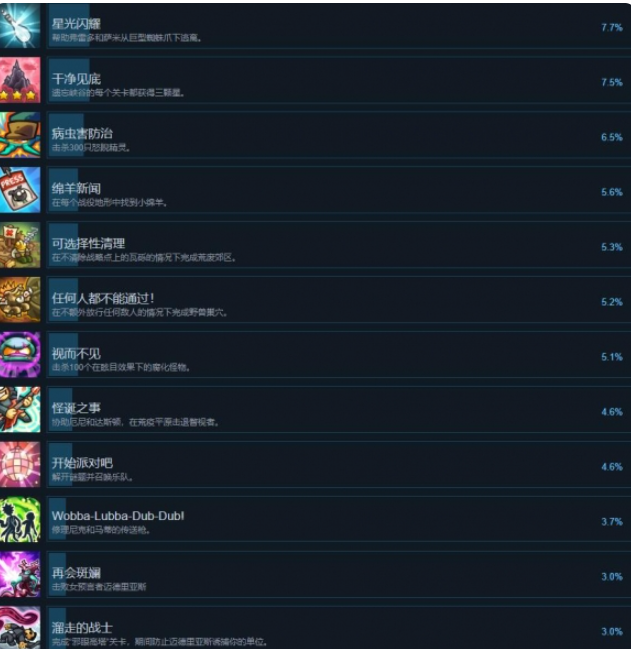This screenshot has width=631, height=649.
Task: Select the three-star mountain 干净见底 icon
Action: (x=20, y=80)
